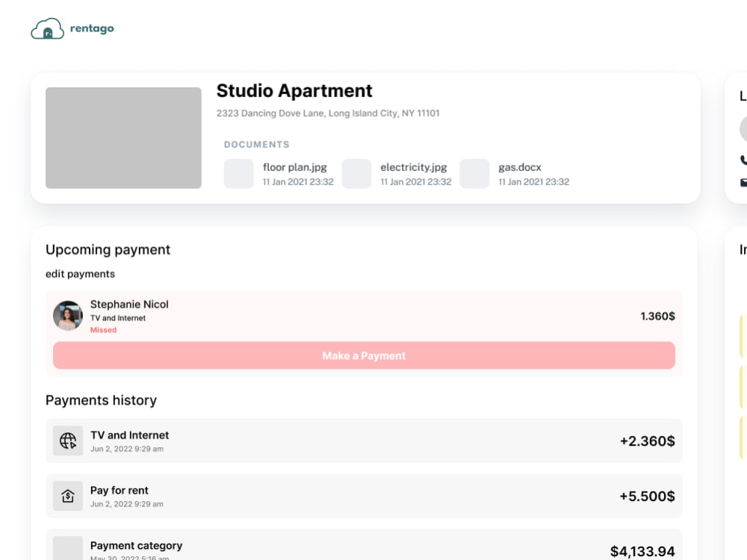Select the Studio Apartment title
747x560 pixels.
[x=294, y=90]
